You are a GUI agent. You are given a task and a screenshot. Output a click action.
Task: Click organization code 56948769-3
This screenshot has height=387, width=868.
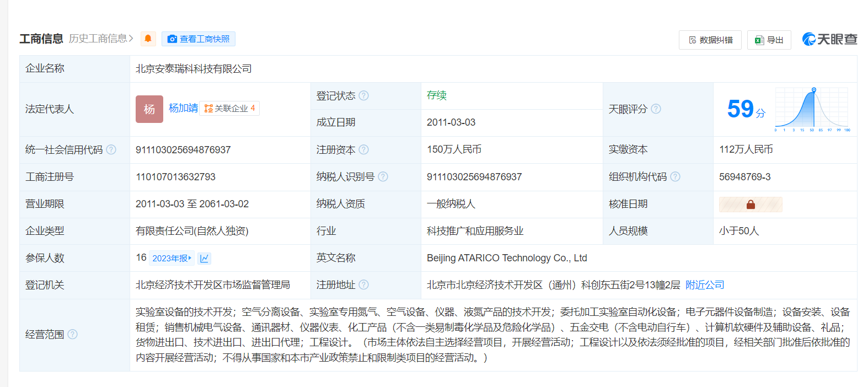tap(745, 177)
